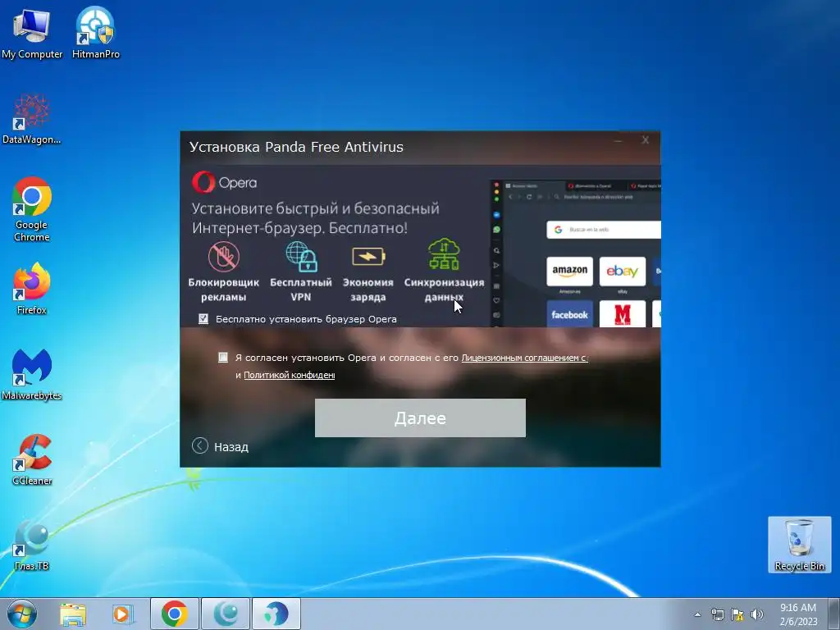
Task: Open Политикой конфиденциальности link
Action: coord(290,375)
